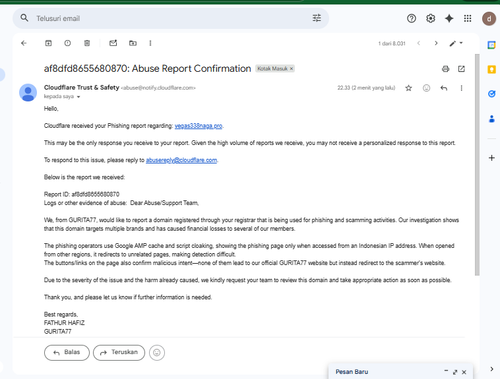Open Google Tasks side panel
This screenshot has width=500, height=379.
click(492, 94)
